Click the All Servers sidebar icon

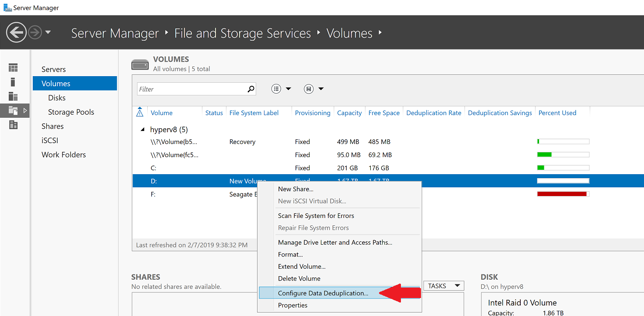pos(13,96)
